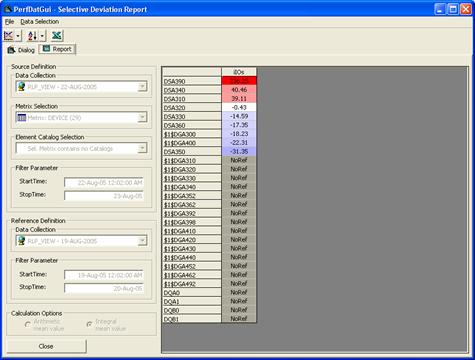This screenshot has width=475, height=360.
Task: Click the sort order toolbar icon
Action: coord(32,35)
